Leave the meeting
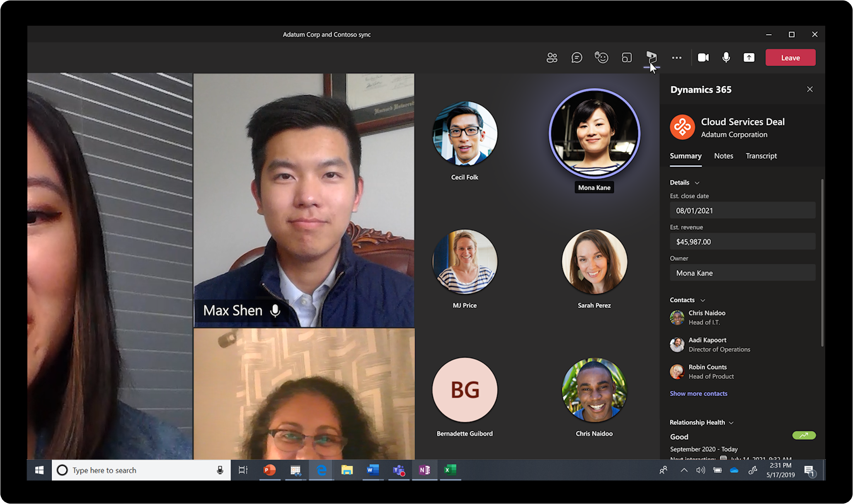Screen dimensions: 853x504 [790, 58]
